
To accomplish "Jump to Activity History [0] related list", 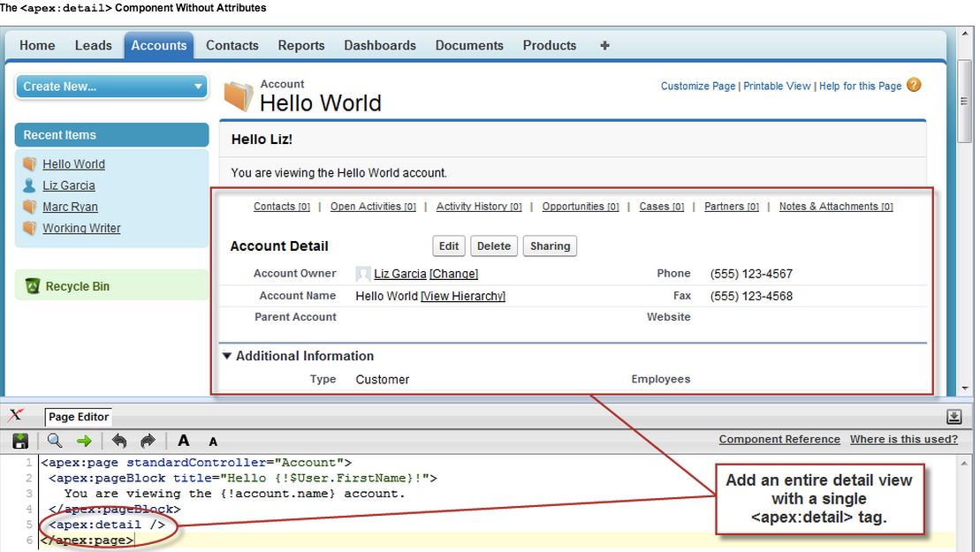I will [479, 207].
